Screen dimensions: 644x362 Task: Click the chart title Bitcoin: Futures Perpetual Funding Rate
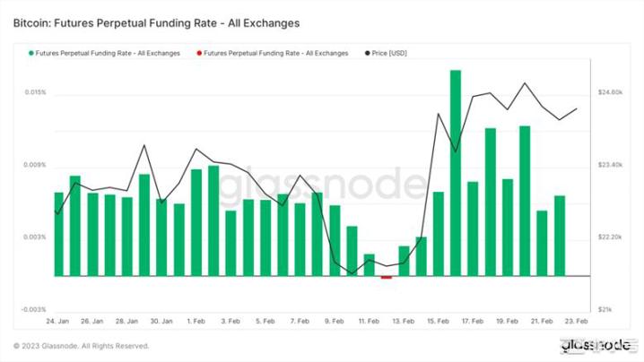pos(156,22)
